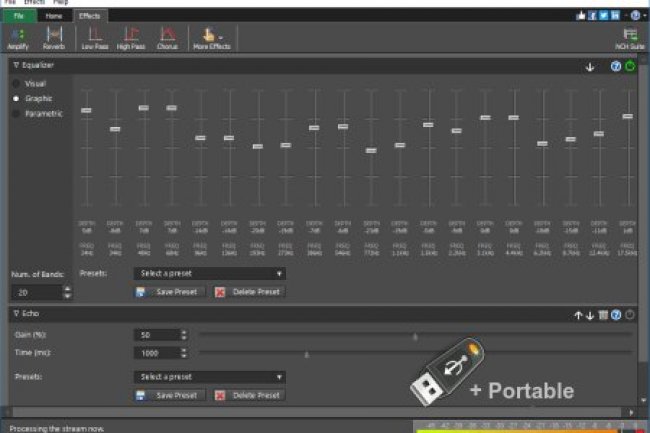Choose the Parametric equalizer option
650x433 pixels.
tap(16, 113)
